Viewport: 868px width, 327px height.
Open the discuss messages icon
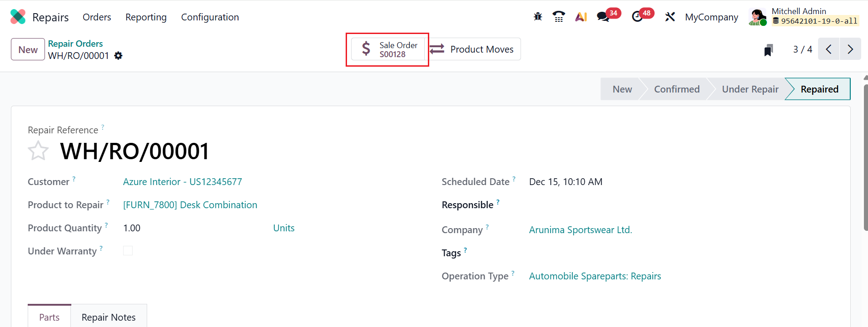tap(604, 17)
